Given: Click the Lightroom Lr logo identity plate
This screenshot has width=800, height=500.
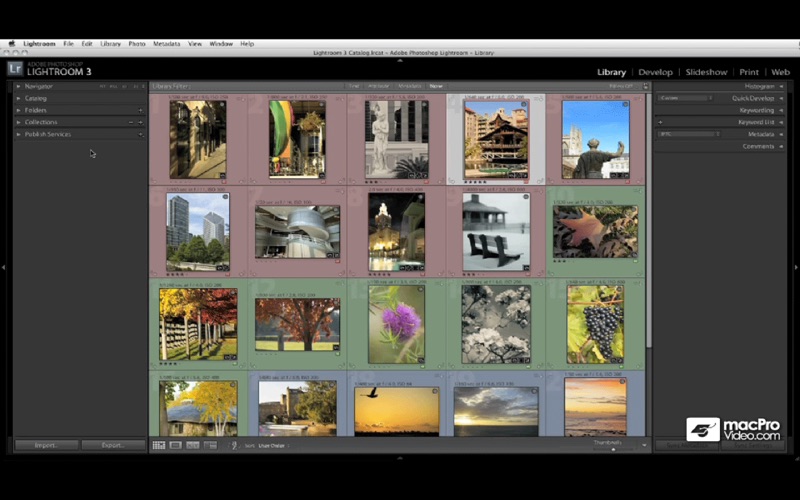Looking at the screenshot, I should (15, 68).
